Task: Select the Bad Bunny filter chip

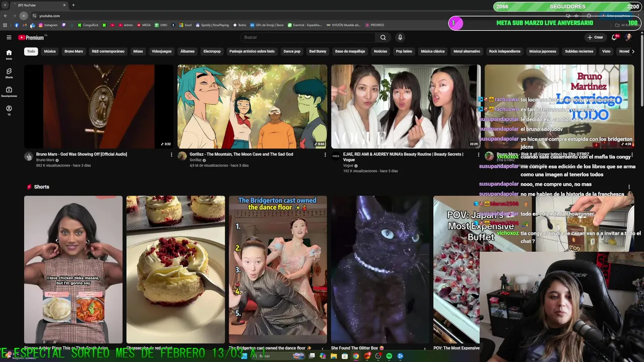Action: [317, 51]
